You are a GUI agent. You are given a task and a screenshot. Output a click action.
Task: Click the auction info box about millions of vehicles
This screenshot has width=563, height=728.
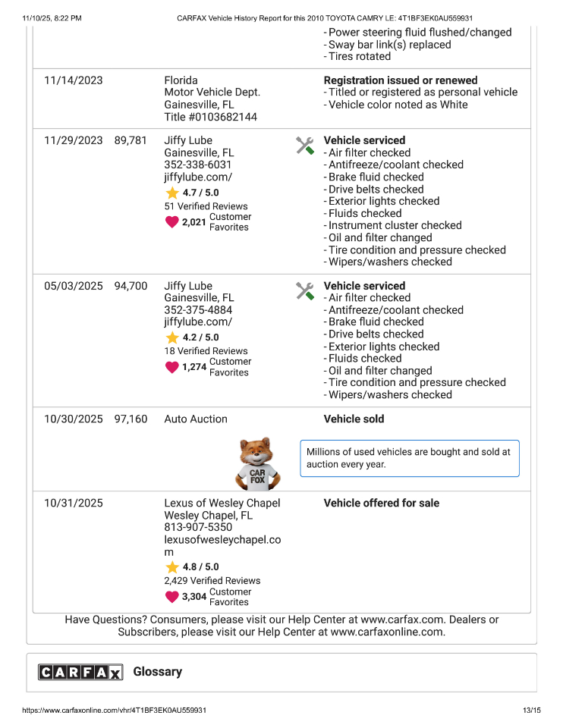pos(410,458)
